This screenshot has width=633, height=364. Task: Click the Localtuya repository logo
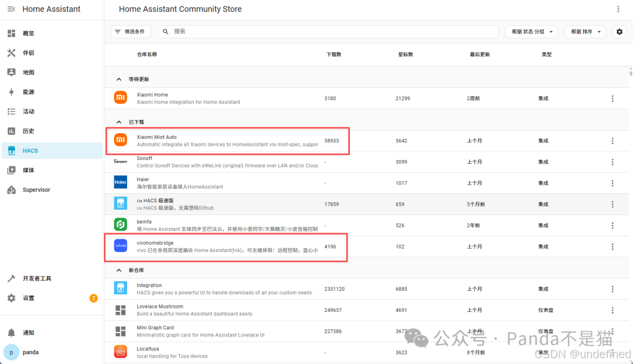tap(120, 352)
